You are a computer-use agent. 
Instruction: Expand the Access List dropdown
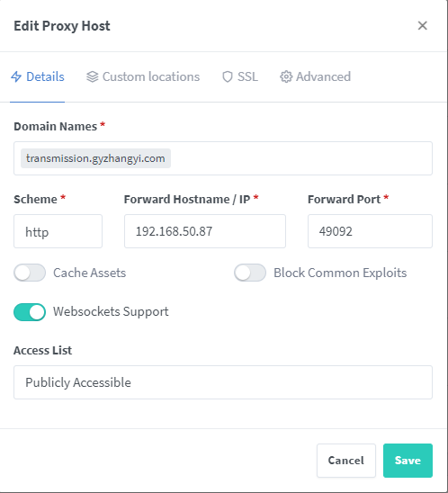pos(223,382)
